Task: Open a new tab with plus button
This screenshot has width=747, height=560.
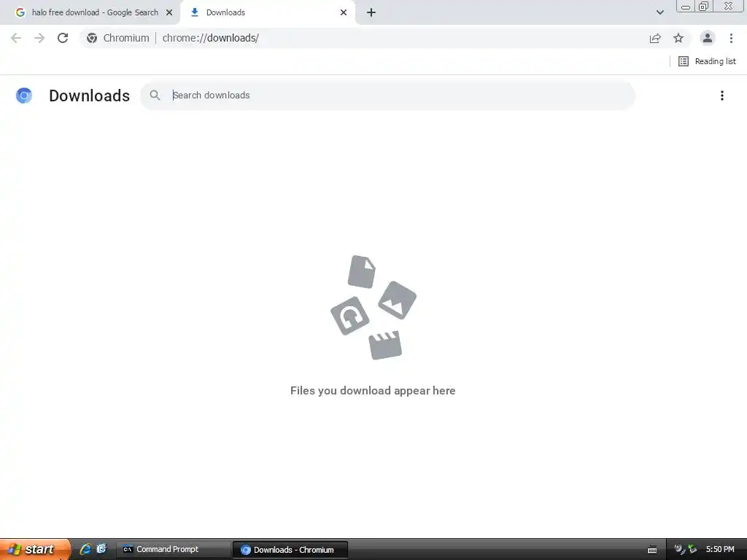Action: tap(371, 12)
